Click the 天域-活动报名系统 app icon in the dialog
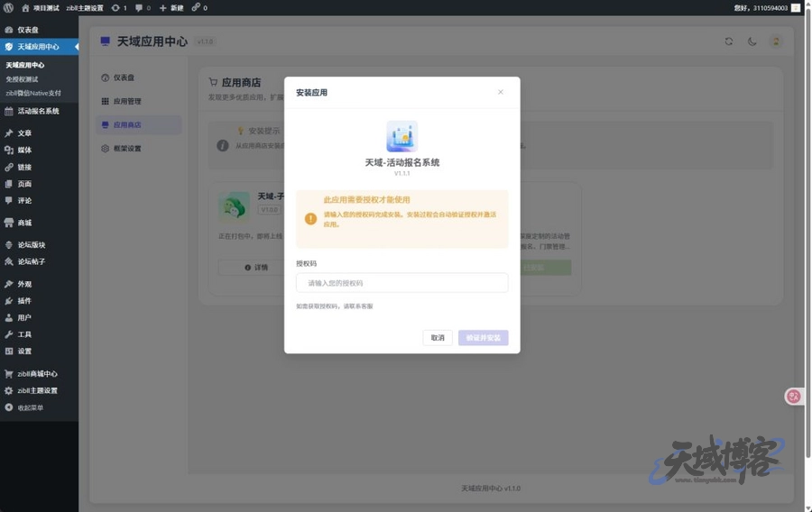812x512 pixels. click(401, 136)
